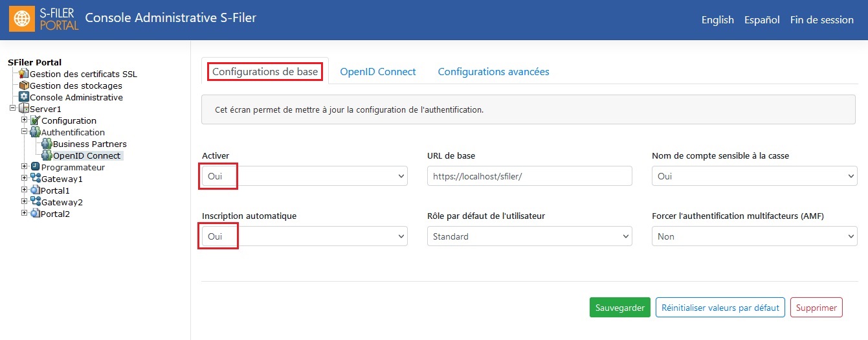Select Business Partners in tree
This screenshot has width=868, height=340.
[x=90, y=144]
